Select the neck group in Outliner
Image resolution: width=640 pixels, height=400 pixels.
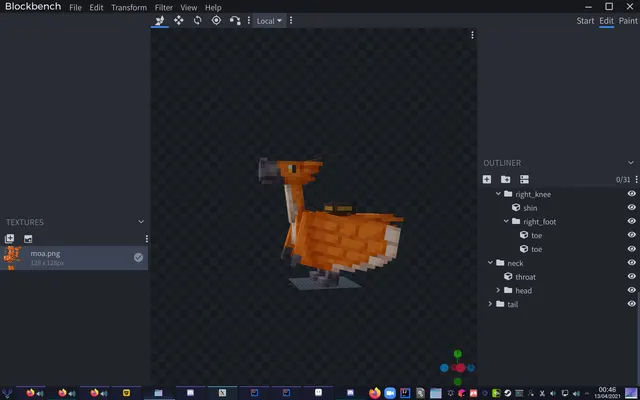[x=515, y=263]
